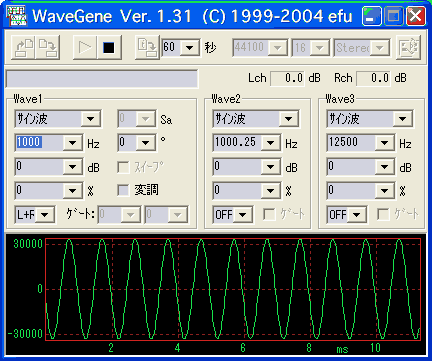
Task: Click the WaveGene title bar application icon
Action: (17, 15)
